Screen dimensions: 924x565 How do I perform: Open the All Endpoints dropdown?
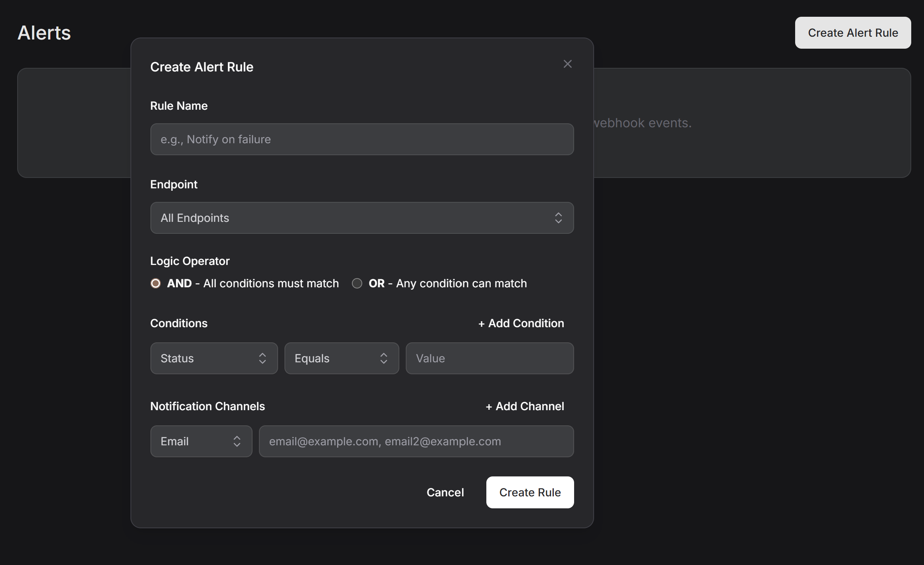pyautogui.click(x=362, y=218)
